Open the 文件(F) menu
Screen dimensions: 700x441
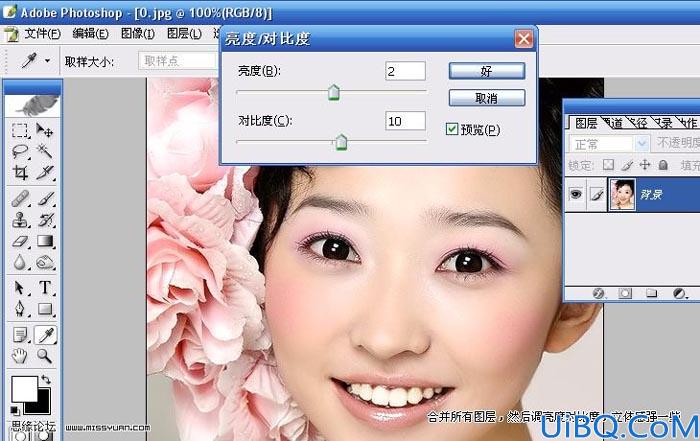(x=42, y=34)
